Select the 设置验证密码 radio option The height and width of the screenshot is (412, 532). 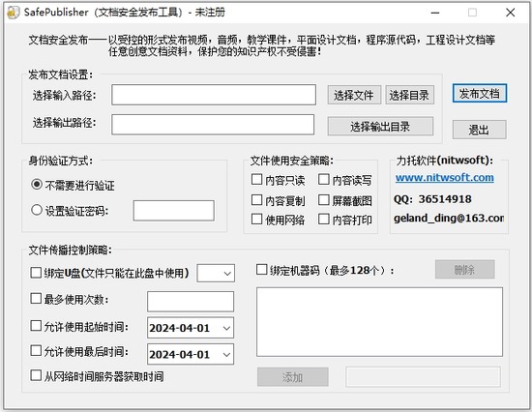37,210
